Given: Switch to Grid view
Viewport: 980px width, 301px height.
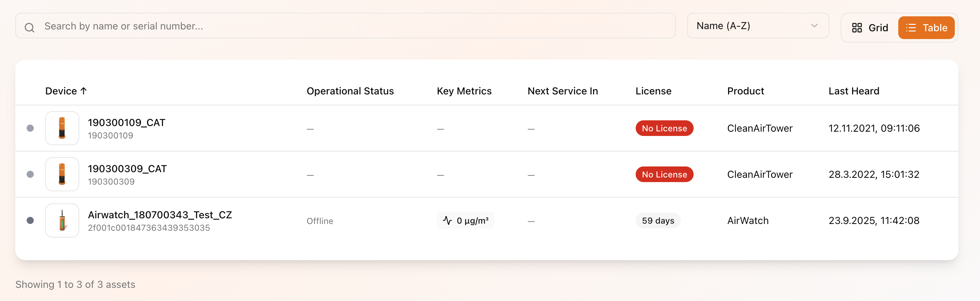Looking at the screenshot, I should [x=871, y=28].
